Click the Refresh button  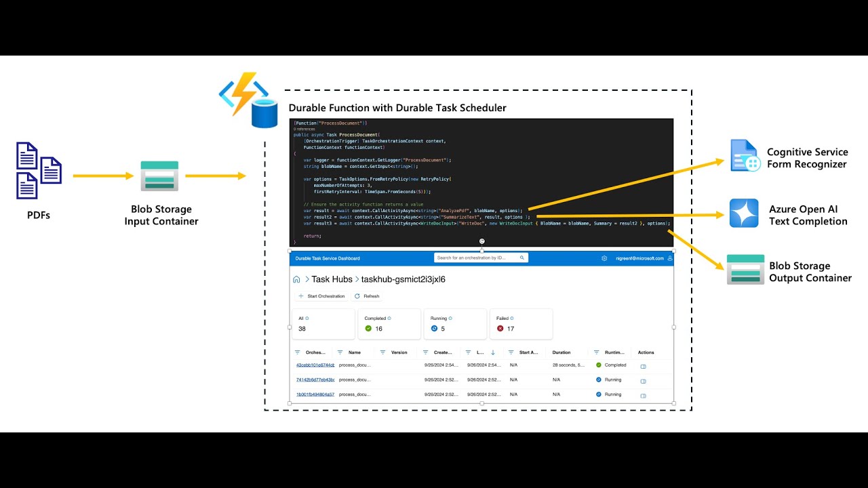(x=367, y=296)
